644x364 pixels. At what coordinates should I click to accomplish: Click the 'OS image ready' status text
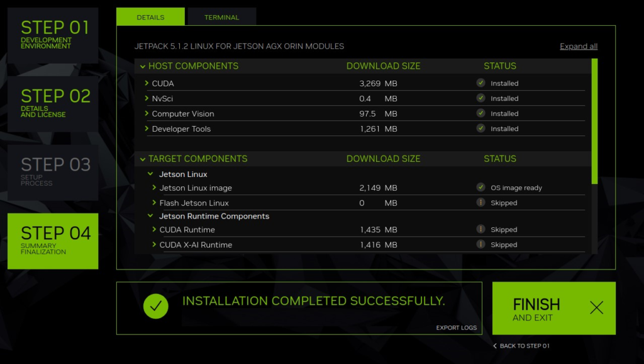[x=516, y=188]
